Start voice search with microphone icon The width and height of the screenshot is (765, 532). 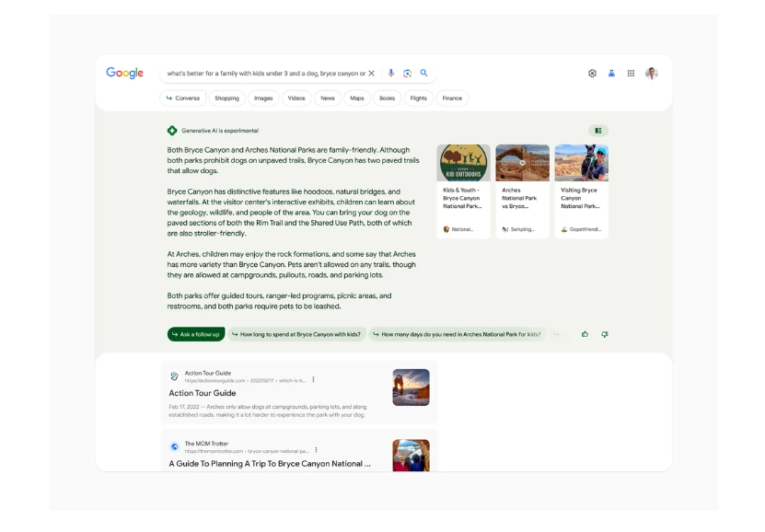pos(391,74)
